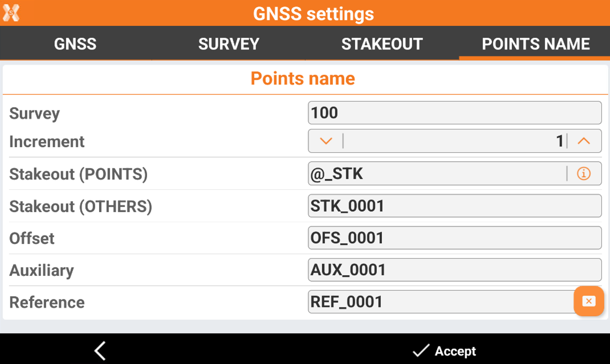Click the Accept checkmark icon
The height and width of the screenshot is (364, 610).
click(420, 351)
